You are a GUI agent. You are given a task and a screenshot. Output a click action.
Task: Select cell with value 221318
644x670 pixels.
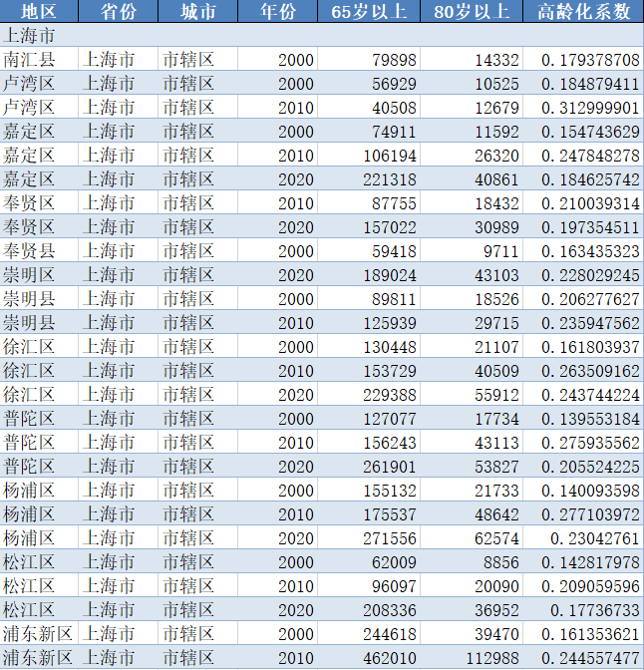(x=369, y=178)
